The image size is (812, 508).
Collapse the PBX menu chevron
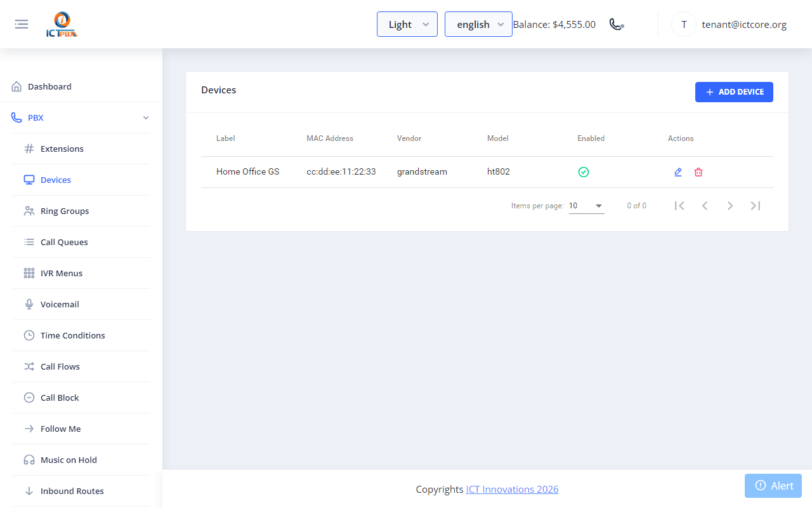(x=146, y=117)
